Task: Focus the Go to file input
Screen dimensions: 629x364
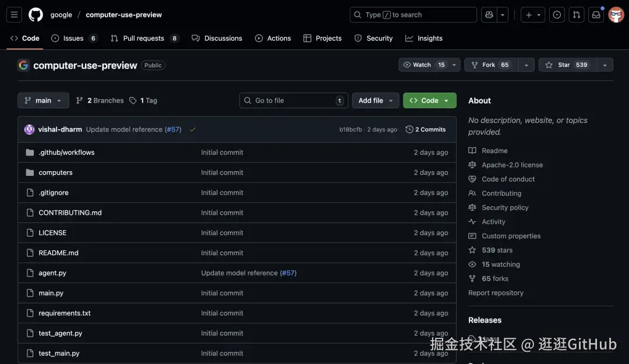Action: (294, 101)
